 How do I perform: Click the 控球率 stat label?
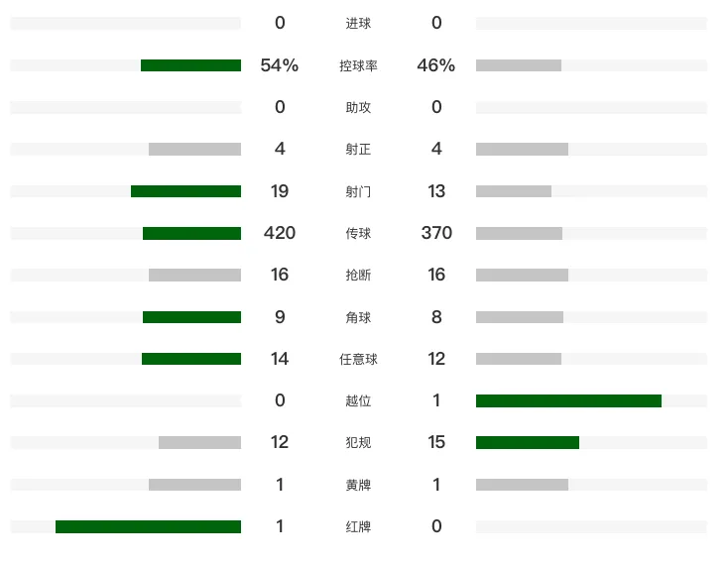click(x=358, y=65)
